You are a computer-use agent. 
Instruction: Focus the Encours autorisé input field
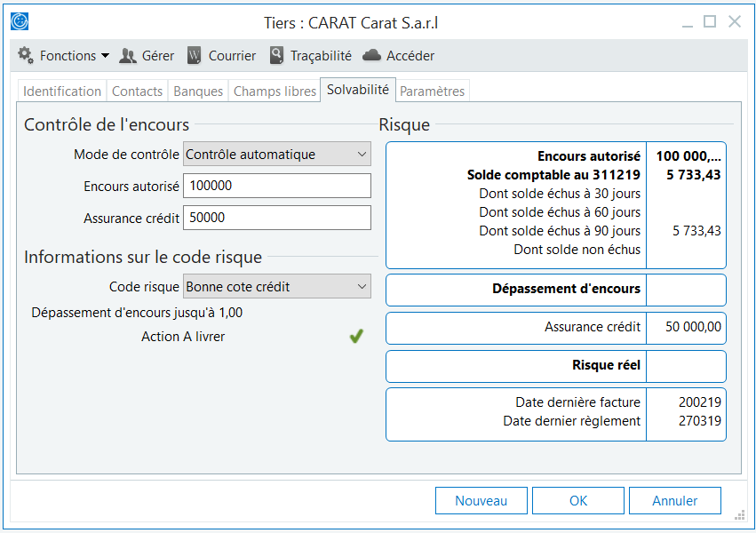tap(276, 186)
